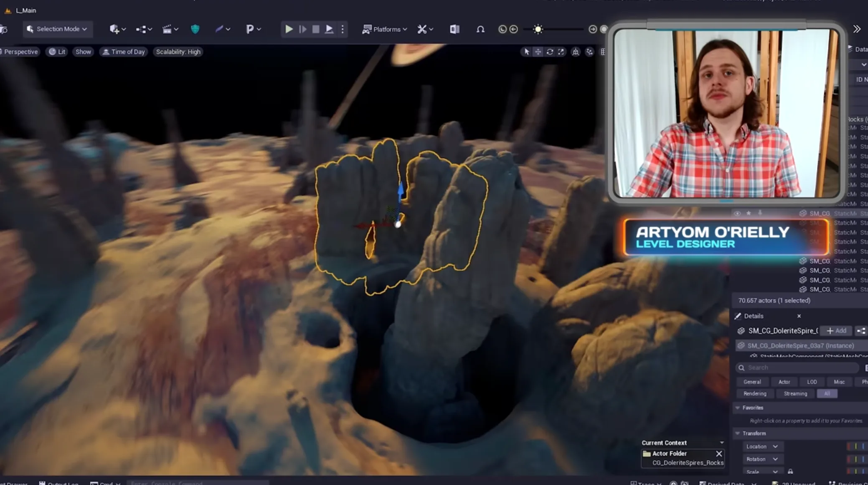Select the viewport select-objects arrow tool
This screenshot has width=868, height=485.
click(526, 51)
